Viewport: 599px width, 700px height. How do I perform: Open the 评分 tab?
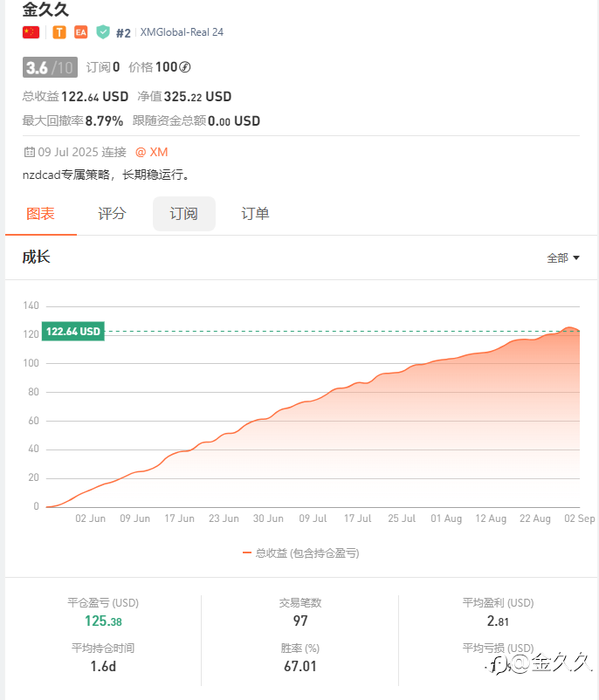tap(112, 214)
